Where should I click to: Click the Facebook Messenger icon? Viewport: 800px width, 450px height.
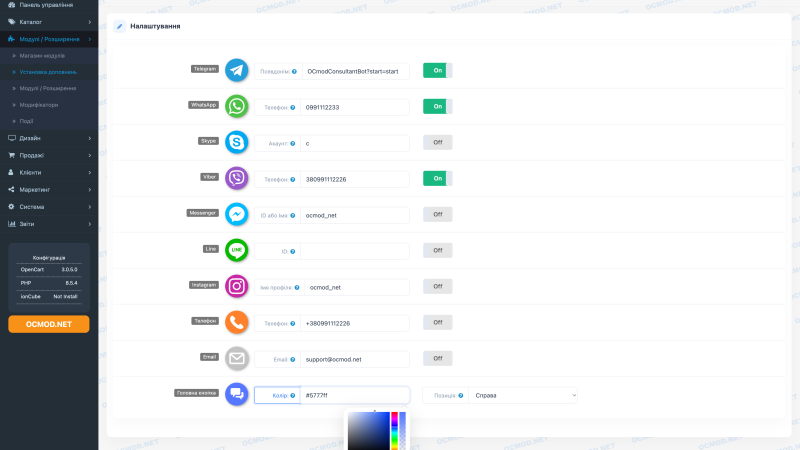point(237,214)
